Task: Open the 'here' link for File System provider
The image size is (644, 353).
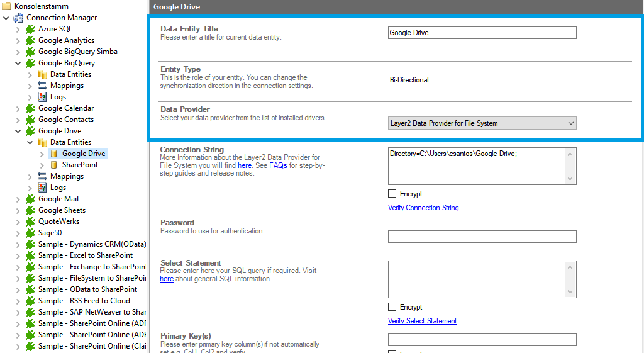Action: [x=245, y=165]
